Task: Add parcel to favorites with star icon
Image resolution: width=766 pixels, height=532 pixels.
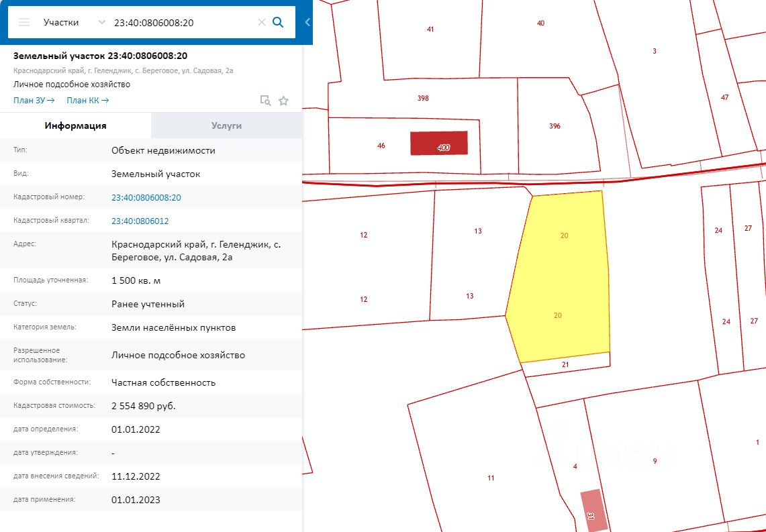Action: (x=283, y=101)
